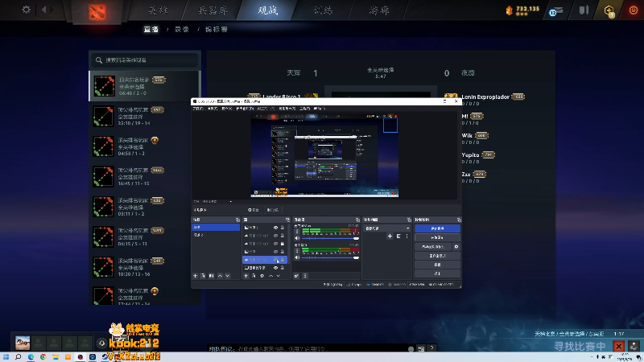Toggle visibility of top OBS source

(x=275, y=228)
